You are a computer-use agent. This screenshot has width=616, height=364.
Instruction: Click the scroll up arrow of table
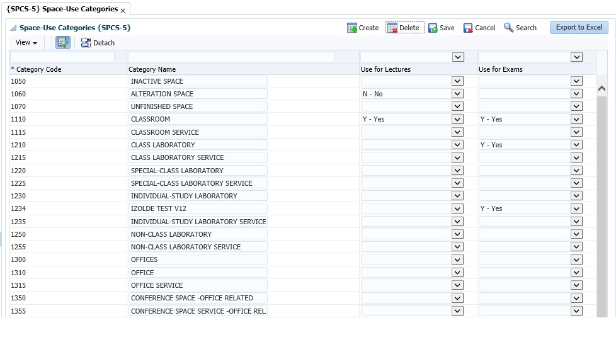(602, 89)
